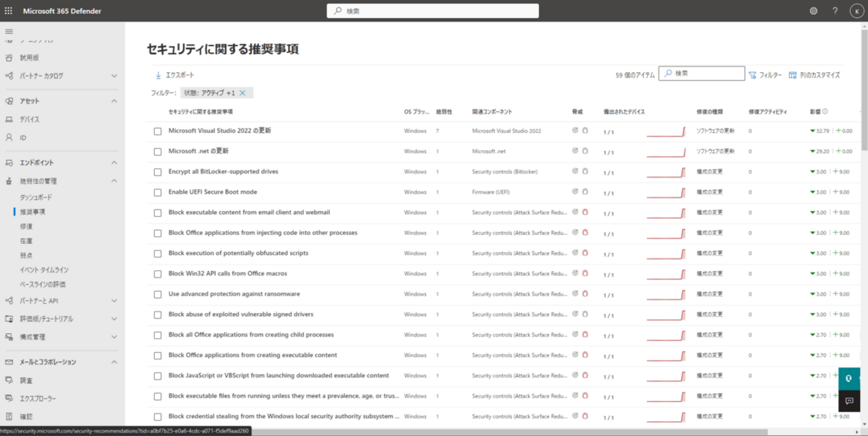Click the teal help widget button
This screenshot has width=868, height=436.
[849, 378]
